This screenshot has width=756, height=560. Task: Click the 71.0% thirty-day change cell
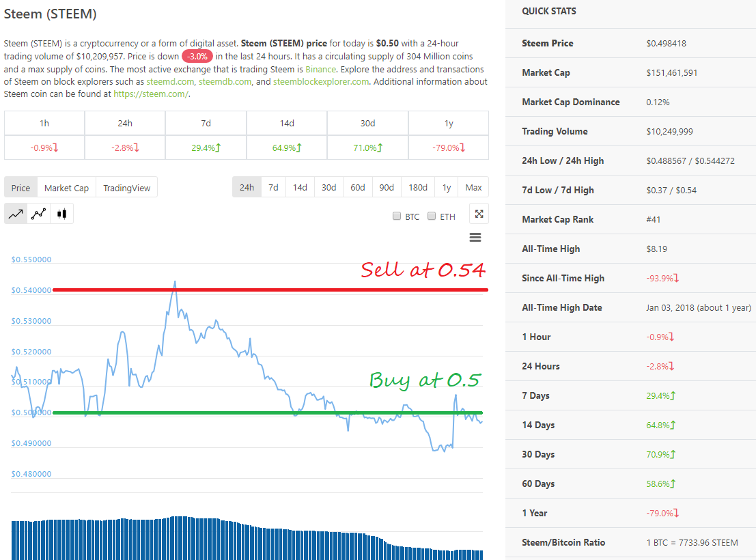point(368,148)
